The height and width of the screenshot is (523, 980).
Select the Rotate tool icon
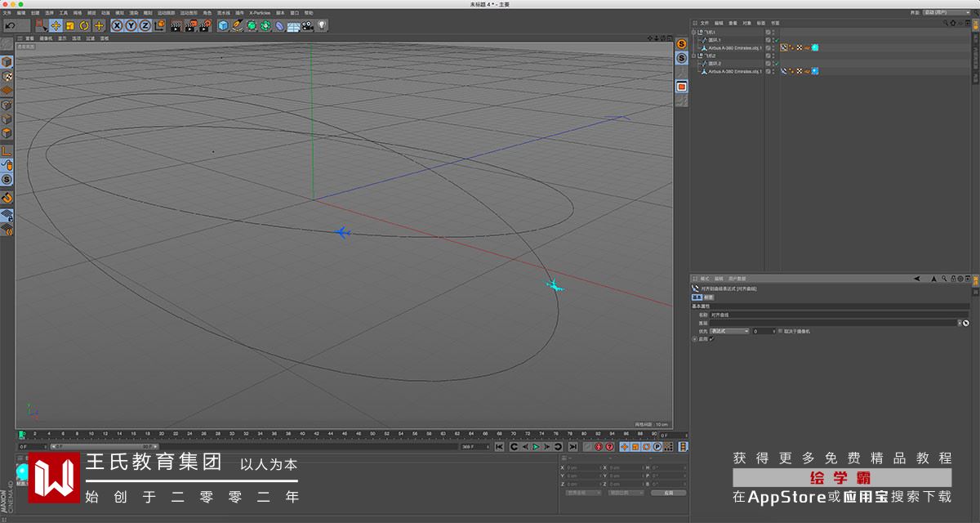84,25
